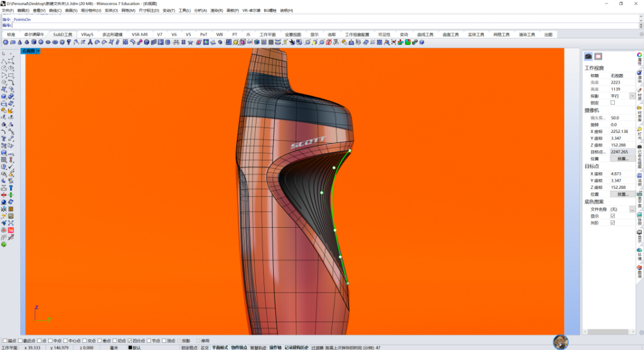The height and width of the screenshot is (350, 644).
Task: Click the black 默认 layer color swatch
Action: (x=130, y=348)
